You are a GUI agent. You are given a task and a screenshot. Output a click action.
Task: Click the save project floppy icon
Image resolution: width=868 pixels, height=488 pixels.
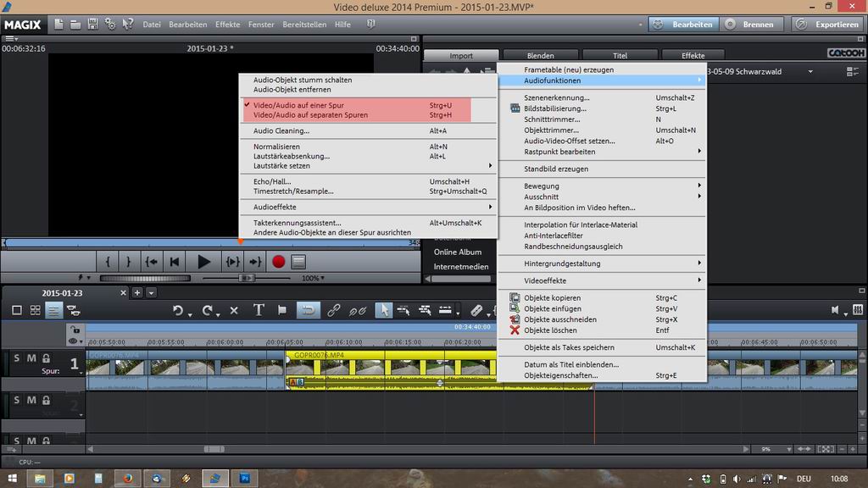(x=93, y=25)
